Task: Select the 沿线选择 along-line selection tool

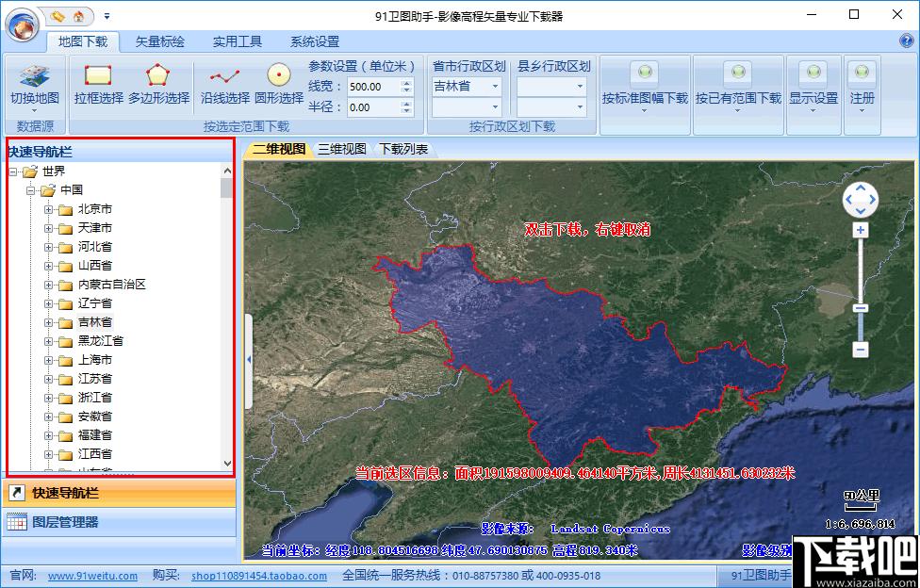Action: point(224,86)
